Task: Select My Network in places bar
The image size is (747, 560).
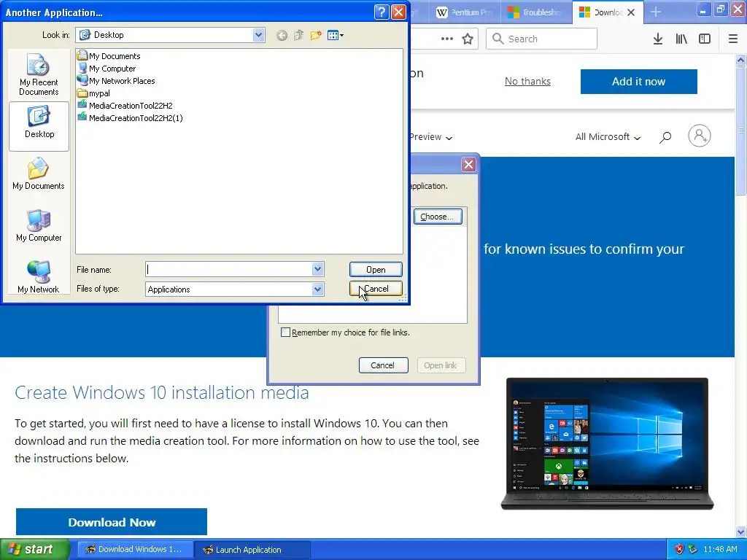Action: (x=39, y=276)
